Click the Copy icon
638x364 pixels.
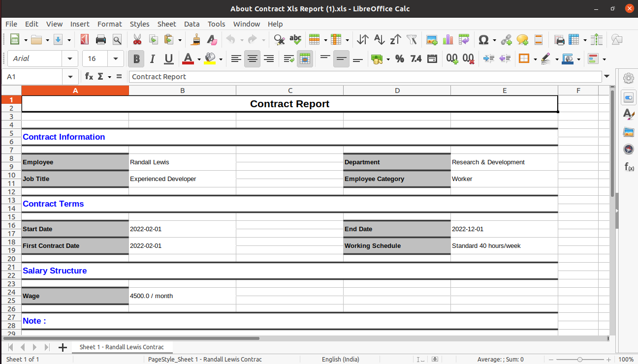(x=153, y=39)
